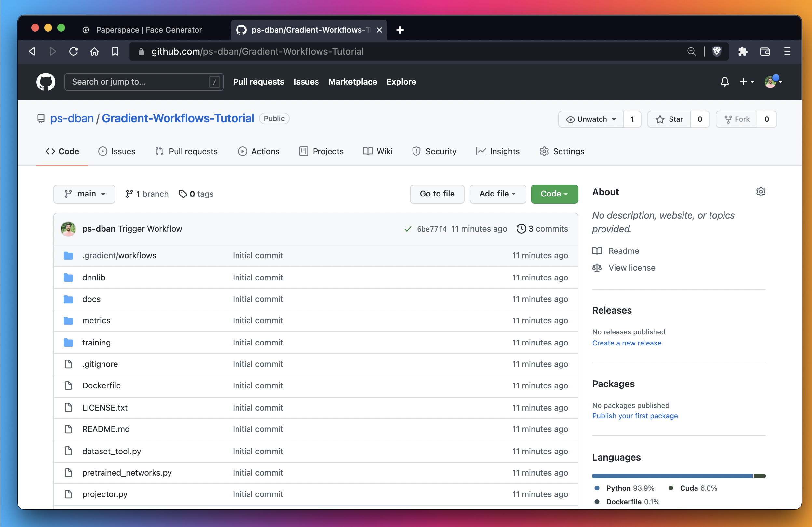Click the license scale icon

597,268
